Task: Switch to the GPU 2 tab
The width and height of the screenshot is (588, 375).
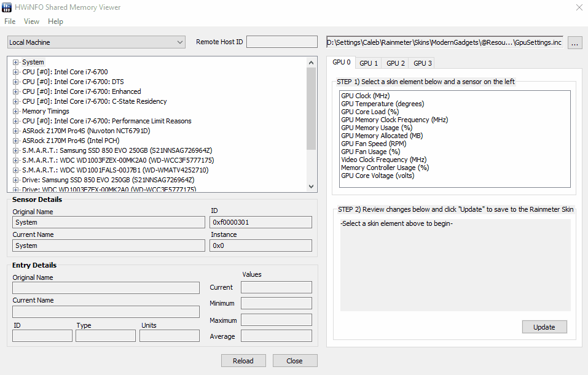Action: pos(395,63)
